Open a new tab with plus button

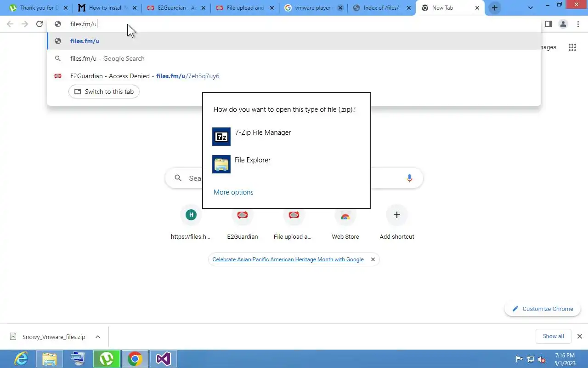(x=494, y=8)
